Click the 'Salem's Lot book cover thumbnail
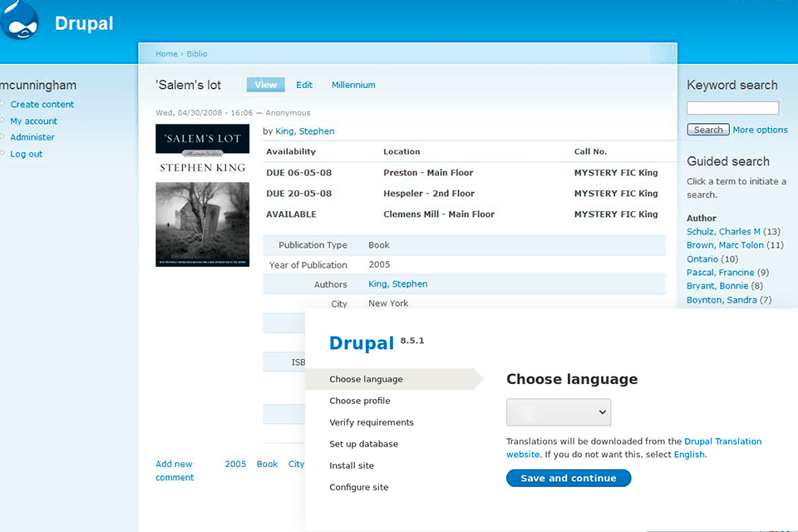The image size is (798, 532). pyautogui.click(x=202, y=195)
